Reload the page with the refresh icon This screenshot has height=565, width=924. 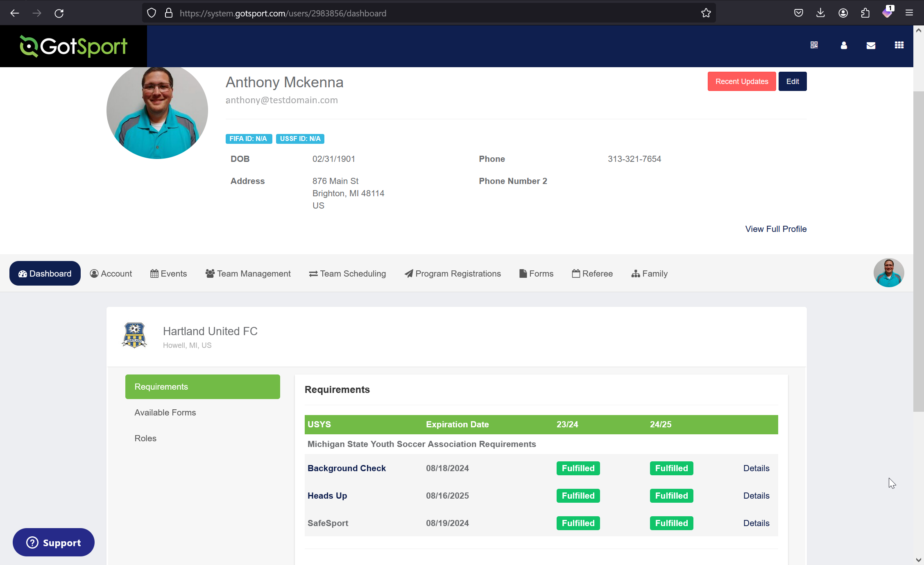point(59,13)
